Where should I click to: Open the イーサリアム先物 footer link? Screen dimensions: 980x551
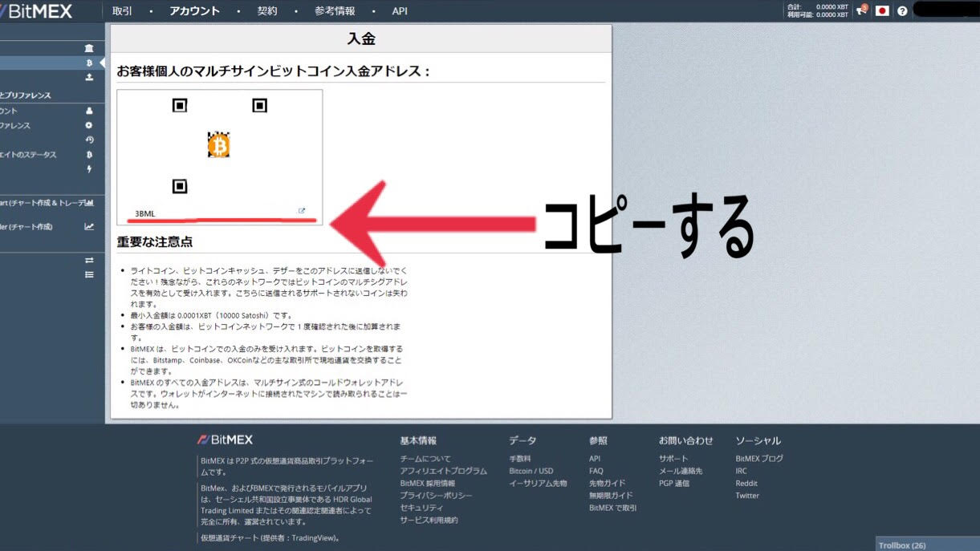[538, 484]
